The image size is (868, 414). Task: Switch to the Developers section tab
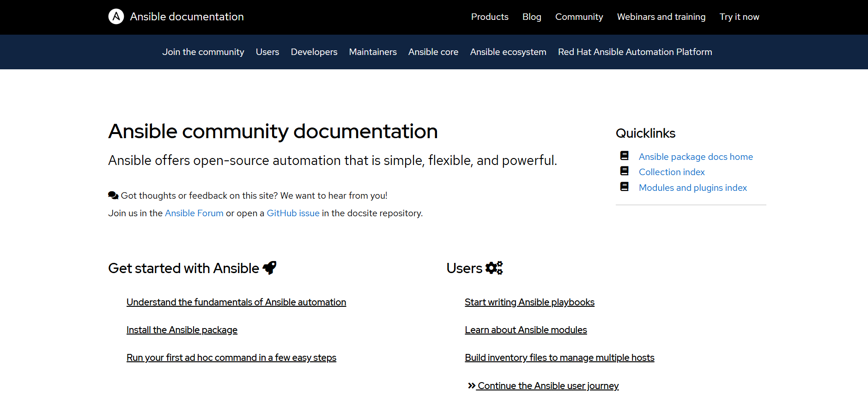tap(314, 52)
